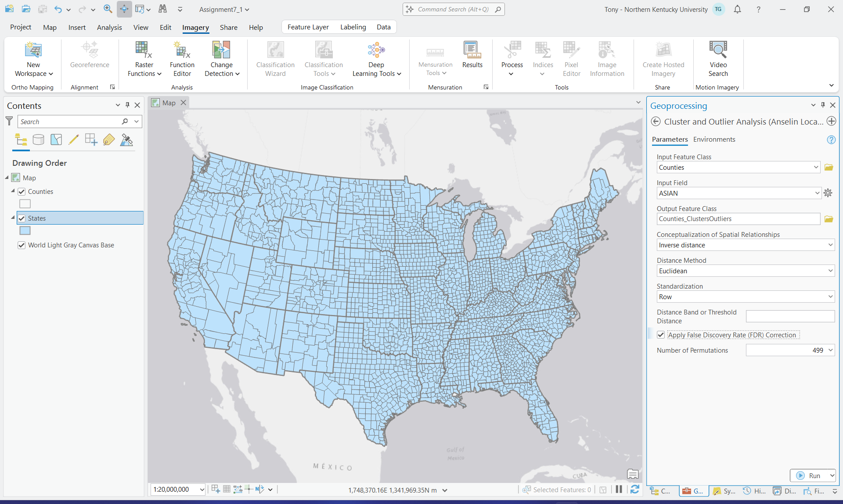Launch the Function Editor
Screen dimensions: 843x504
(182, 59)
